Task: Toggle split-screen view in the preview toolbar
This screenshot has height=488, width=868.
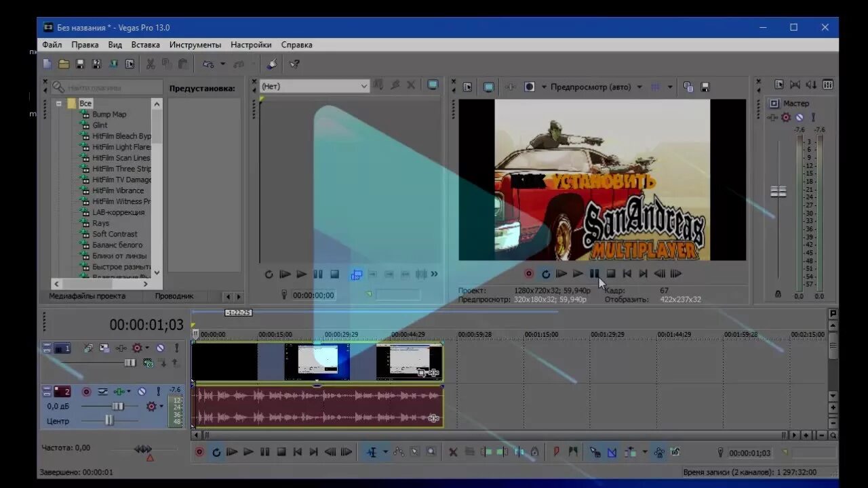Action: tap(530, 87)
